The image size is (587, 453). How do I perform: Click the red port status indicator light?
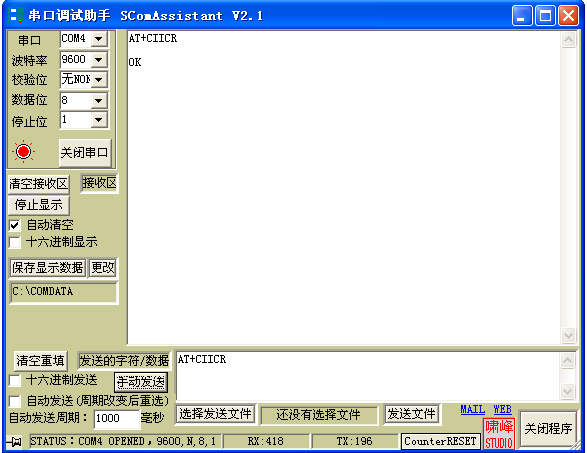(x=24, y=152)
